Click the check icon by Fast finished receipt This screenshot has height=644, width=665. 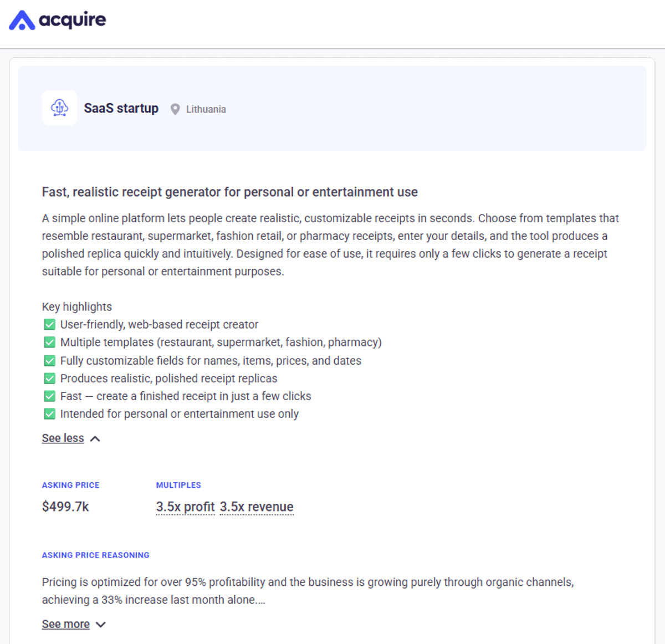(x=50, y=396)
